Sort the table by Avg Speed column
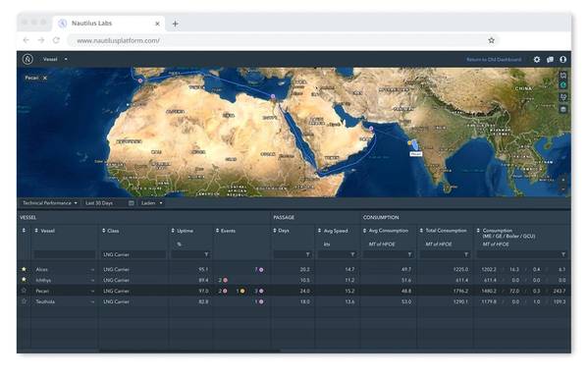The image size is (588, 377). 319,231
